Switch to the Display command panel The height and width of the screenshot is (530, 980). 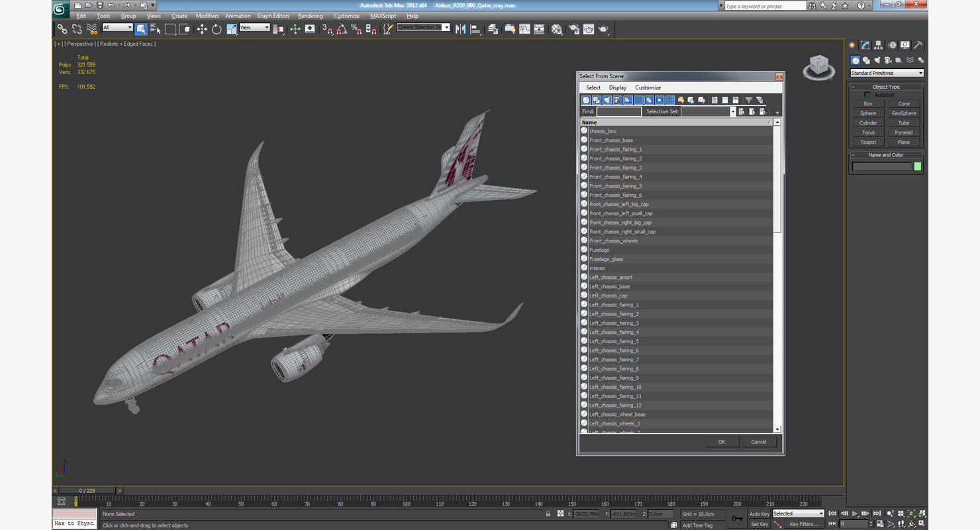tap(905, 46)
